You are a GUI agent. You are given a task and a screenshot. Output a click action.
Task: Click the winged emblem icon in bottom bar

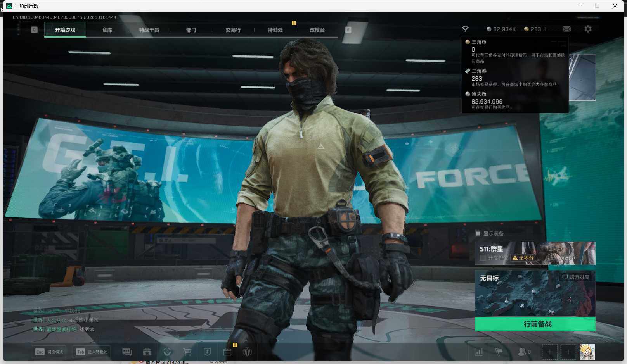248,352
